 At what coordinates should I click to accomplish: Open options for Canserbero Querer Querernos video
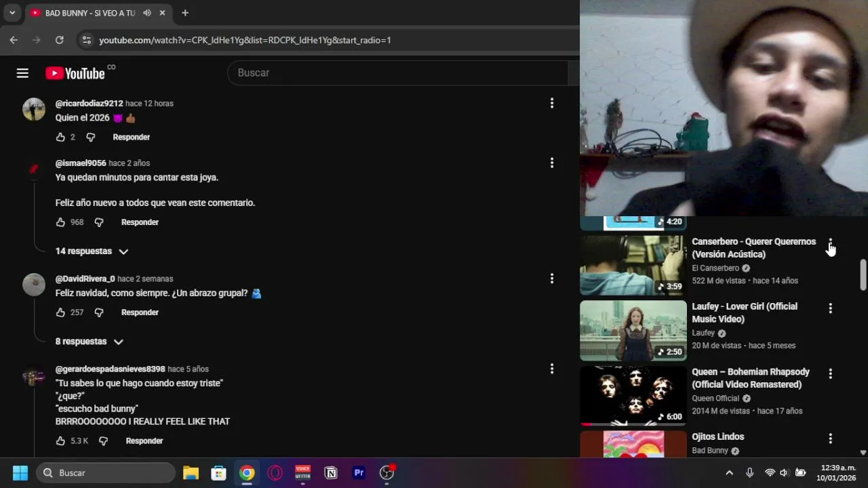click(830, 243)
